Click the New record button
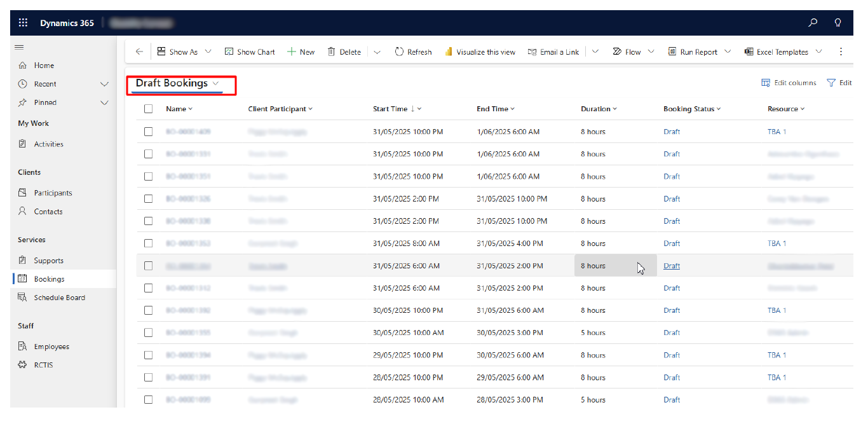Viewport: 868px width, 426px height. coord(301,52)
